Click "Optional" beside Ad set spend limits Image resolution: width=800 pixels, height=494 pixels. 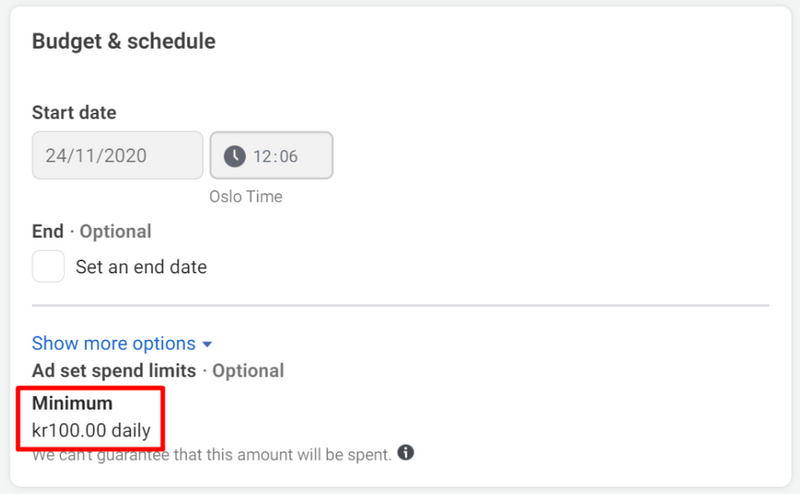[x=248, y=370]
